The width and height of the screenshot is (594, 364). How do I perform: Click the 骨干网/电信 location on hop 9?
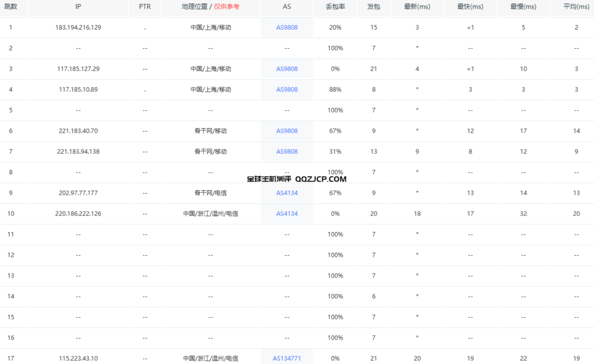tap(210, 192)
